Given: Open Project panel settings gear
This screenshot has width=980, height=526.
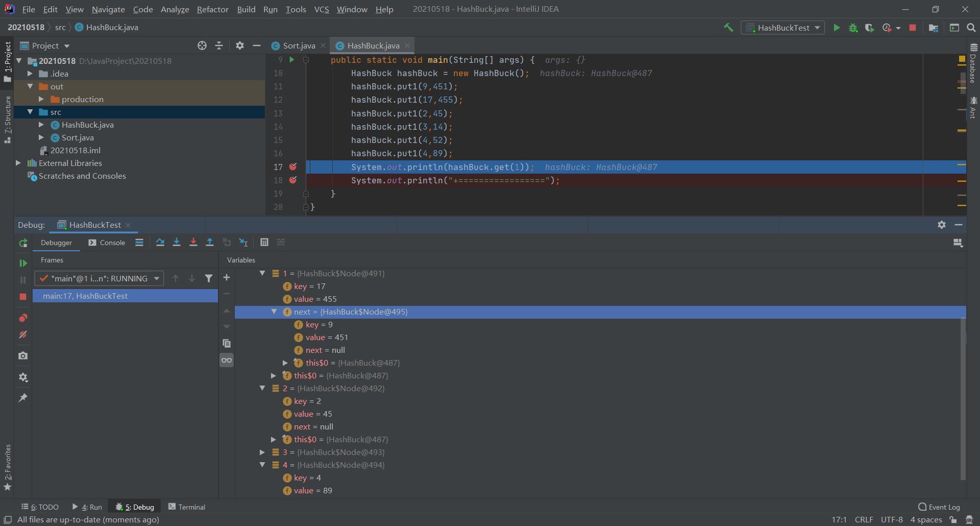Looking at the screenshot, I should [x=240, y=45].
